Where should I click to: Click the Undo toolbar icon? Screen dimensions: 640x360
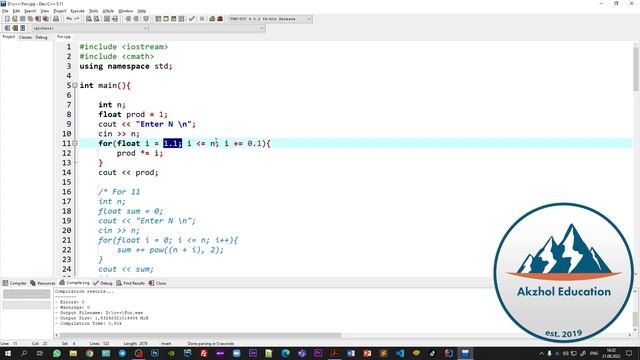[x=69, y=19]
